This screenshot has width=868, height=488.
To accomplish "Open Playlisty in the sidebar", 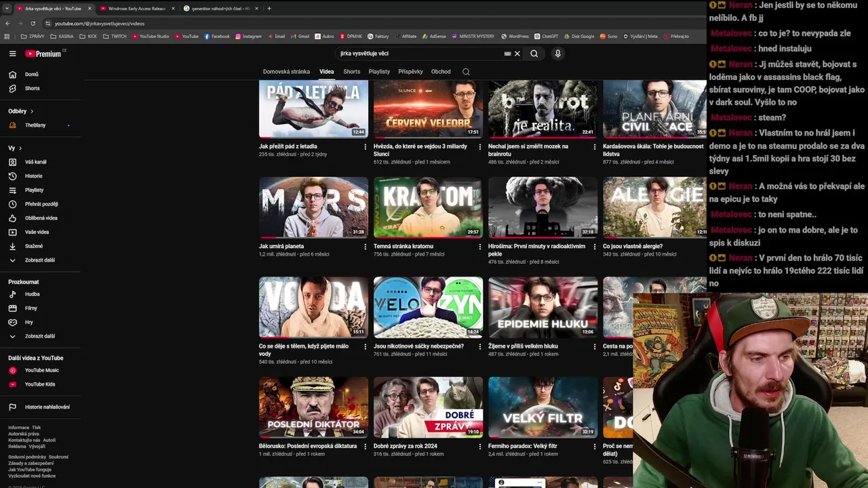I will coord(34,190).
